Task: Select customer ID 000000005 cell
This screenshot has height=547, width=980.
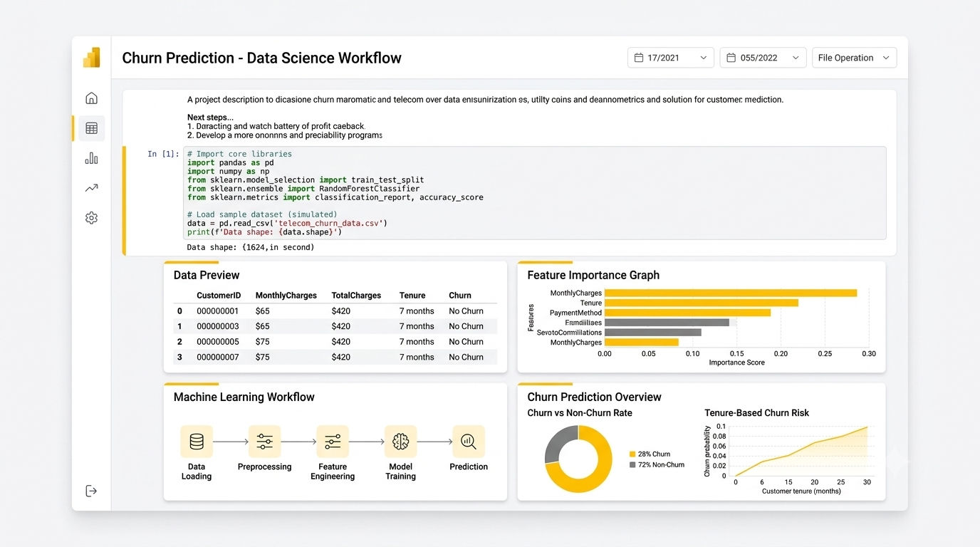Action: point(218,342)
